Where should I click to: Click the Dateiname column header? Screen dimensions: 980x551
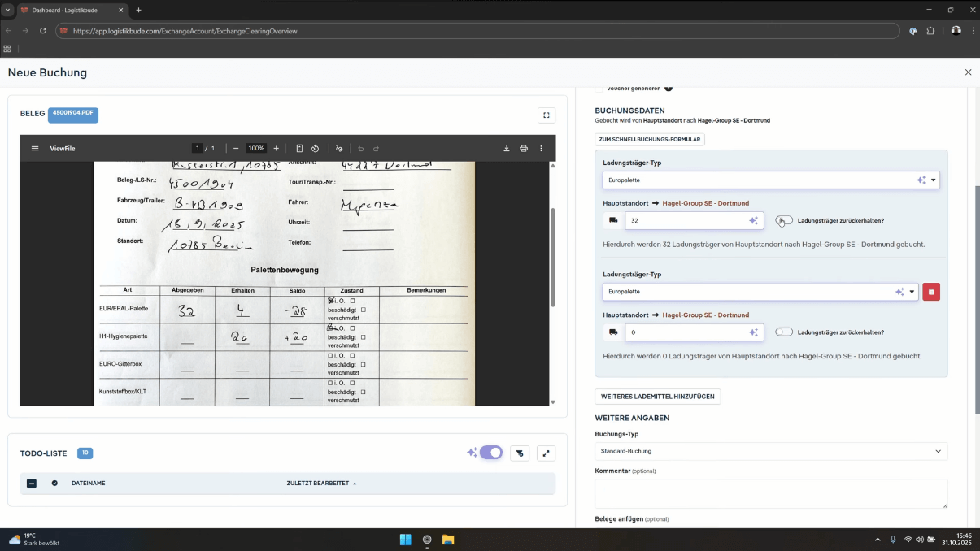click(88, 484)
